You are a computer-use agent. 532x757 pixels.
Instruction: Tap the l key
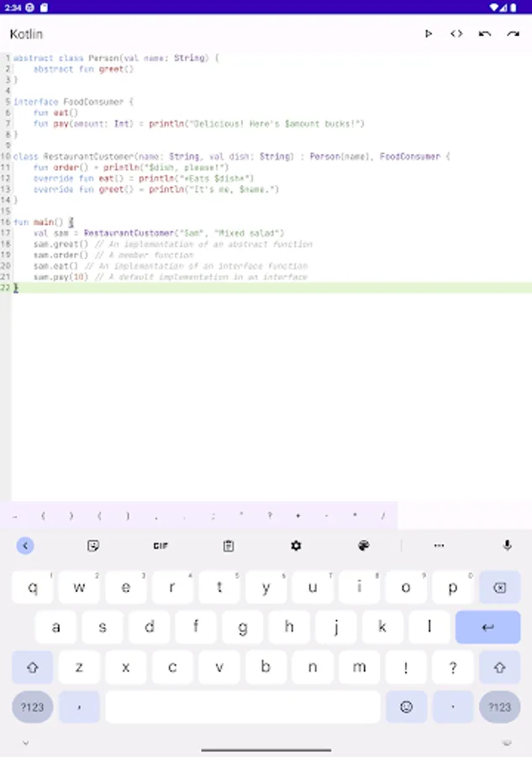pyautogui.click(x=429, y=627)
